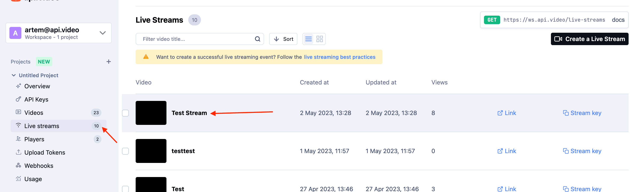Open Link for testtest

507,151
